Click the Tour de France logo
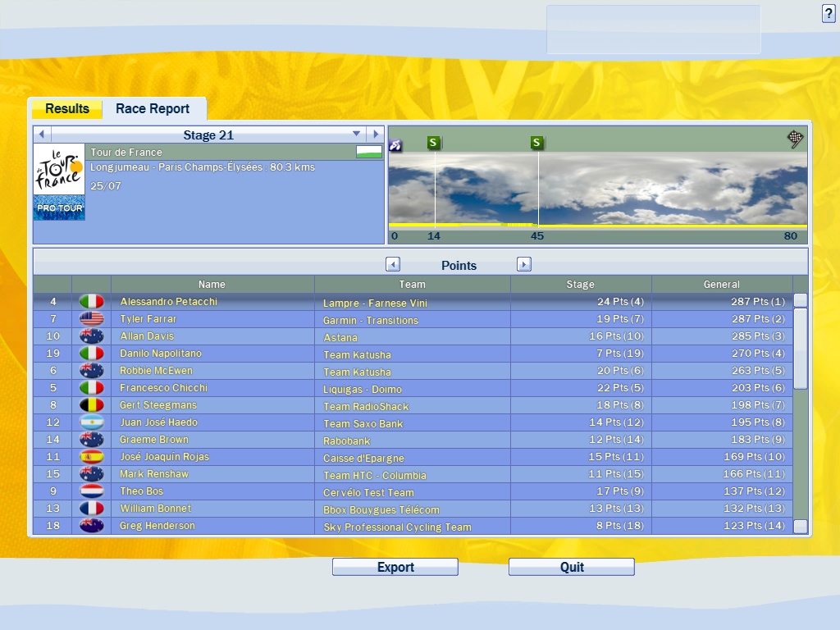Screen dimensions: 840x630 click(x=59, y=169)
